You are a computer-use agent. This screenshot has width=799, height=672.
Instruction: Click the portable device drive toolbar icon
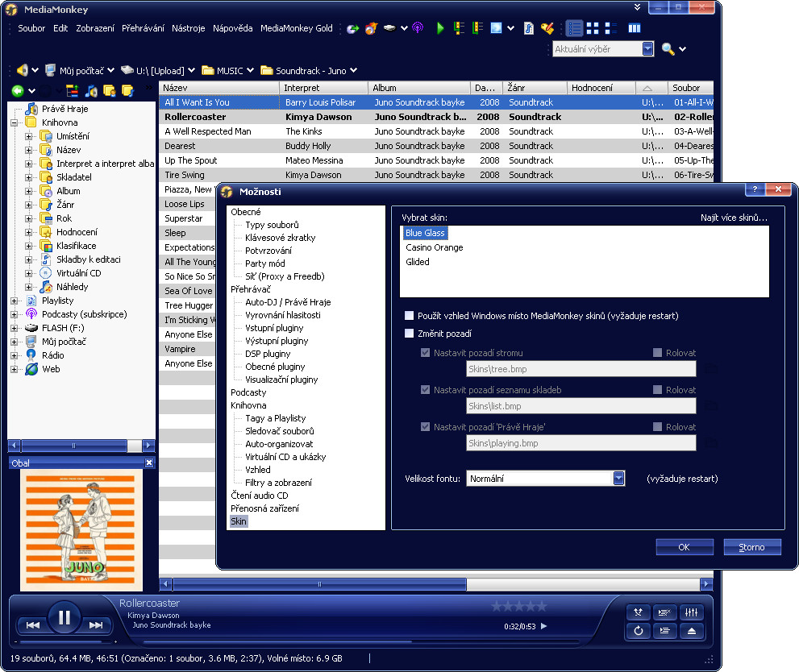click(389, 28)
